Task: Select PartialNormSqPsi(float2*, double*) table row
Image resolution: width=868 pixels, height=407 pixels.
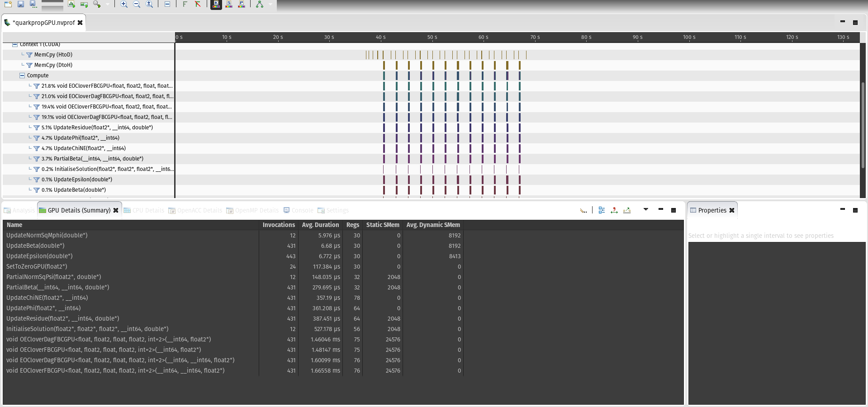Action: 233,277
